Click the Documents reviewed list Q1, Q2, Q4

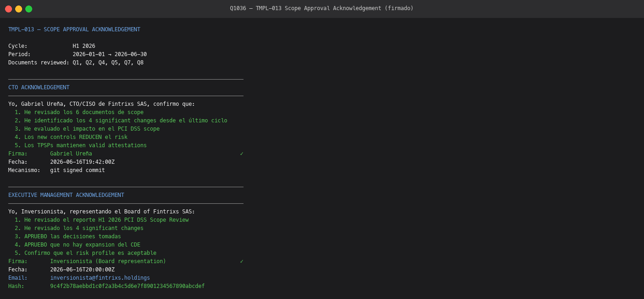[108, 63]
